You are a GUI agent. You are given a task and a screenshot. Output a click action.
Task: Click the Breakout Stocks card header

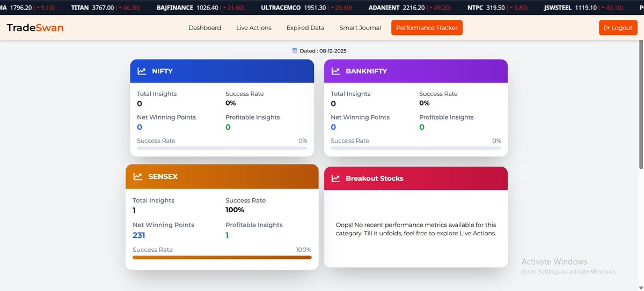click(416, 178)
